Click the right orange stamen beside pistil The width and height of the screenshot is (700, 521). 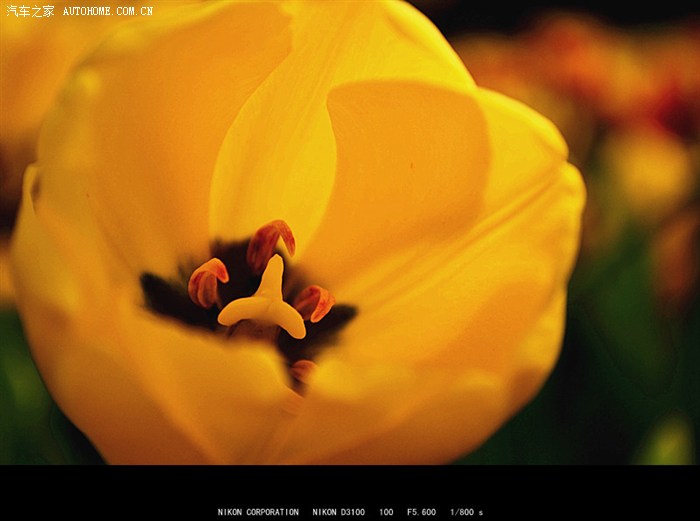click(313, 301)
